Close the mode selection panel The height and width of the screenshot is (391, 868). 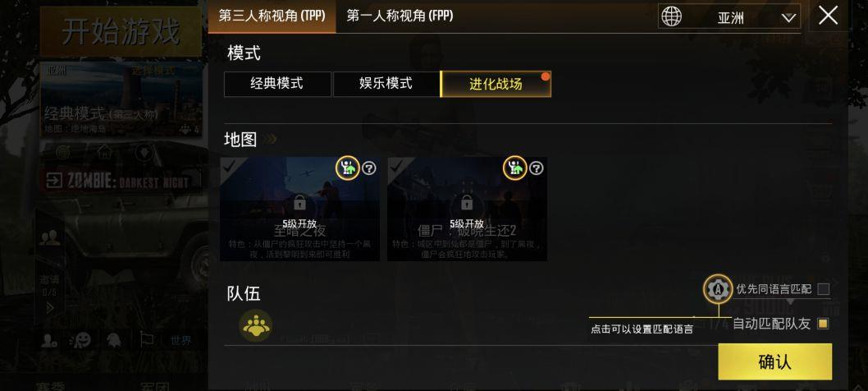[x=828, y=16]
